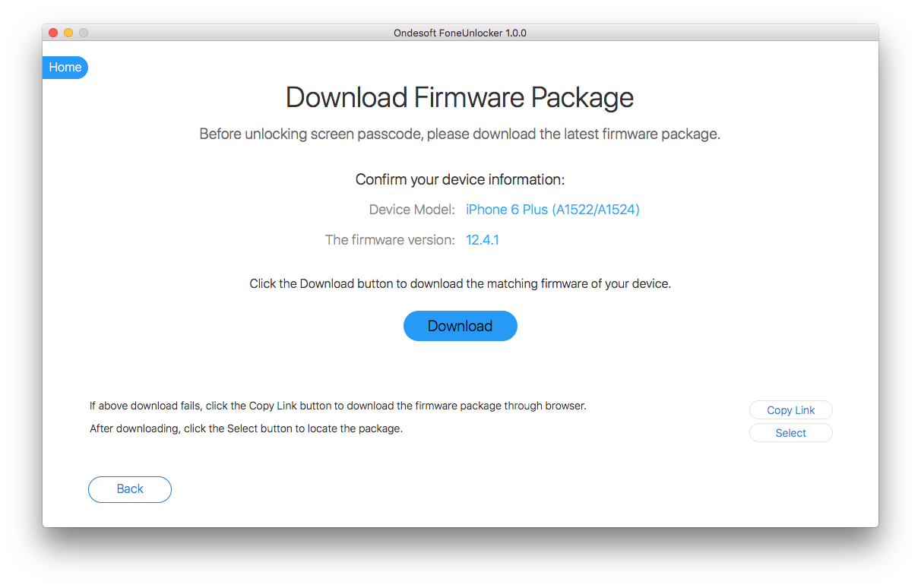Go Back to the previous step

(x=130, y=489)
